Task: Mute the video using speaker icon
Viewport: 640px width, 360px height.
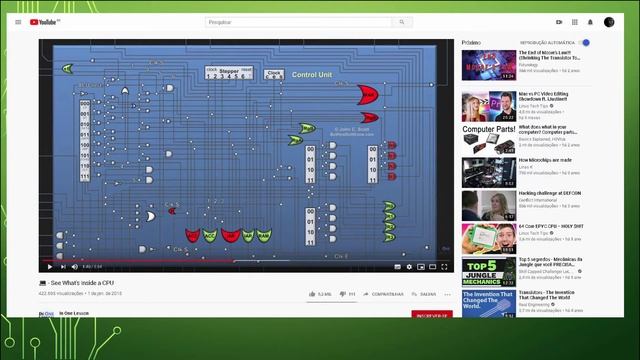Action: tap(75, 267)
